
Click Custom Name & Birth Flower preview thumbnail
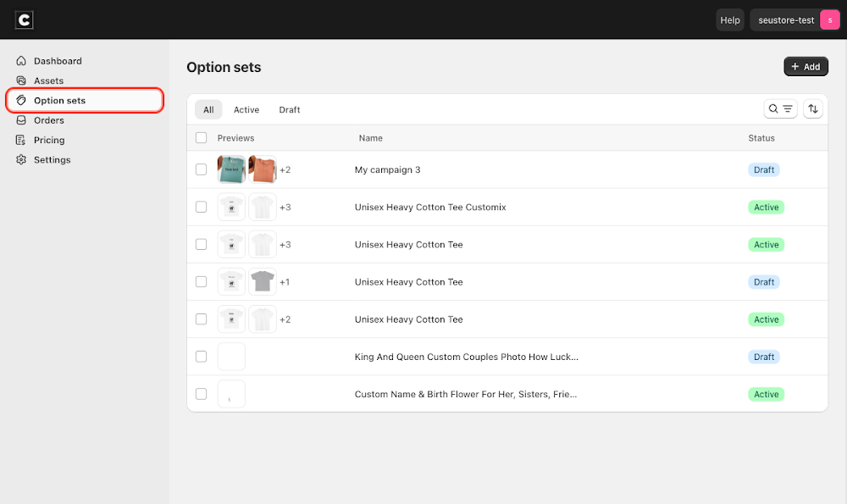231,394
